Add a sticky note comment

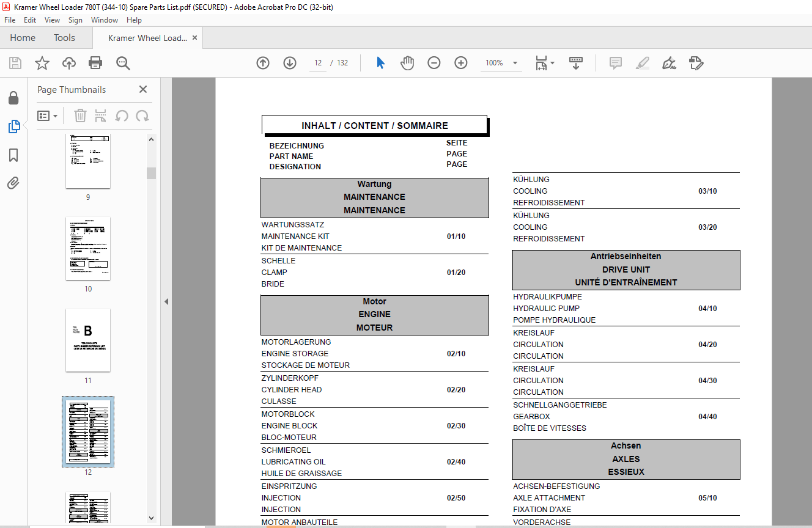click(616, 63)
